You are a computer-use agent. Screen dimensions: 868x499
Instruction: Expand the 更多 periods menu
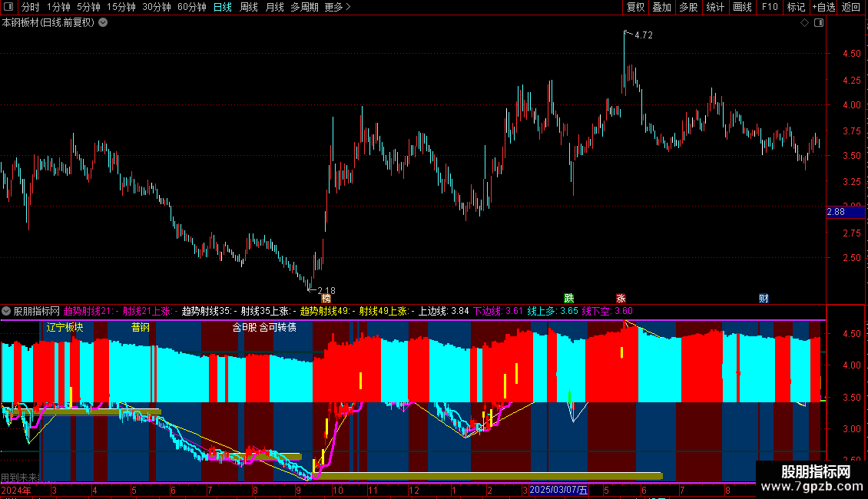tap(338, 7)
